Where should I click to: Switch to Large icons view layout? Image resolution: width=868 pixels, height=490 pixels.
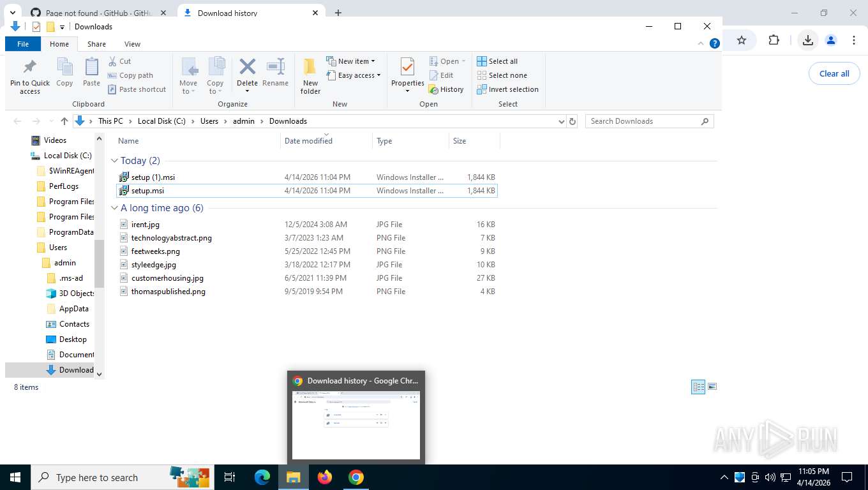(712, 387)
